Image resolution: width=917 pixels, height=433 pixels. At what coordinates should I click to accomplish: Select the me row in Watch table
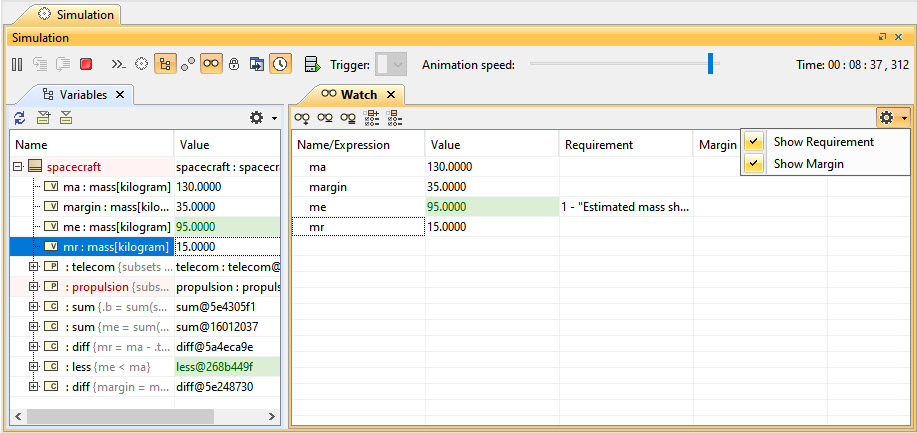click(318, 207)
